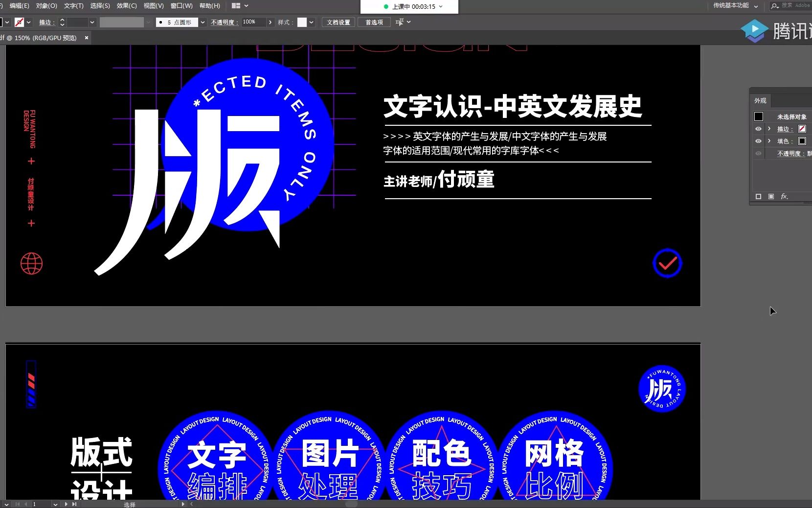Screen dimensions: 812x508
Task: Open the 选择(S) menu
Action: click(x=100, y=6)
